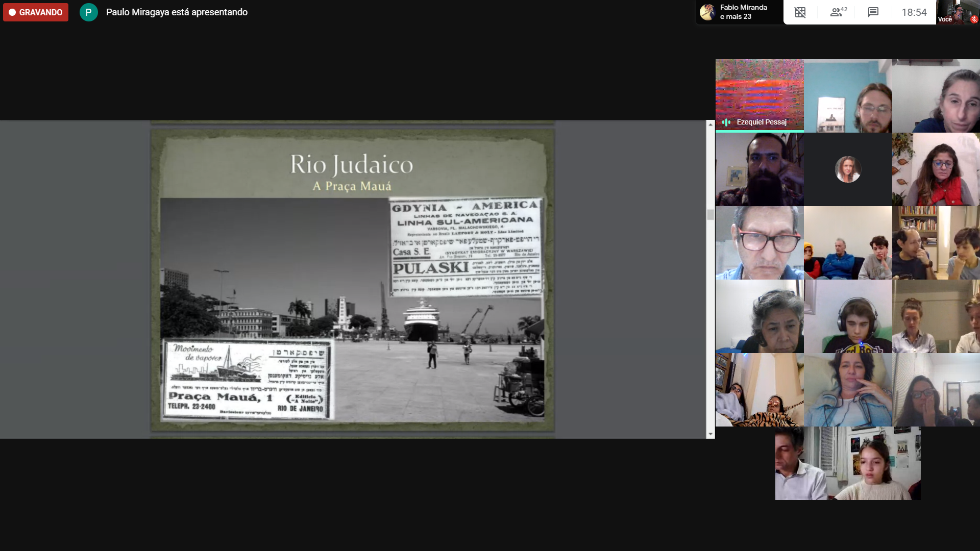The image size is (980, 551).
Task: Click the presentation scrollbar thumb
Action: coord(710,214)
